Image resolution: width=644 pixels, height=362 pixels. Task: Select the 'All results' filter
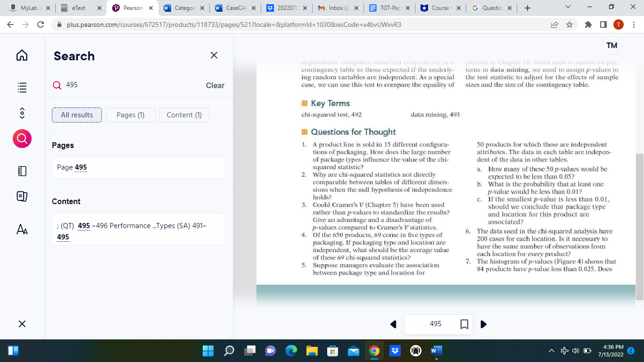click(76, 115)
